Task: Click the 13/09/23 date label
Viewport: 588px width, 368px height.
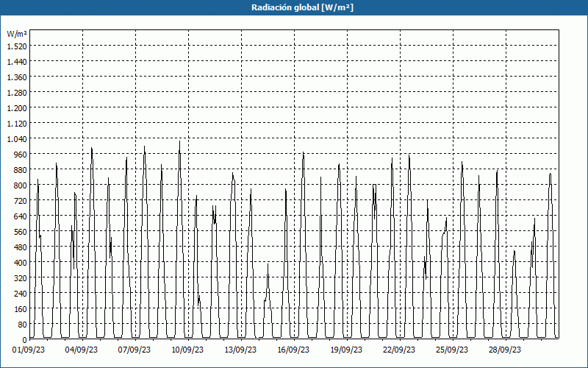Action: tap(240, 350)
